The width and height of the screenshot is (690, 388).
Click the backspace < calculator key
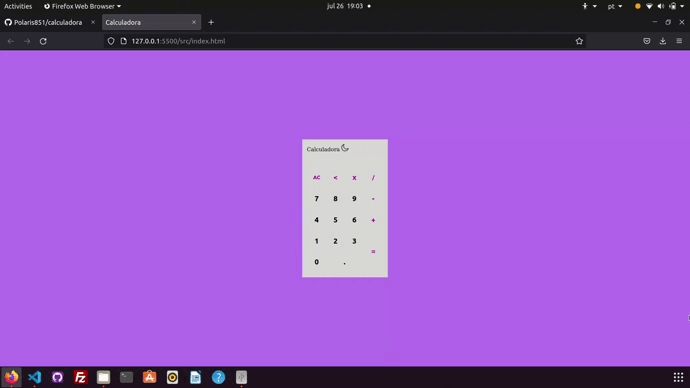tap(335, 178)
